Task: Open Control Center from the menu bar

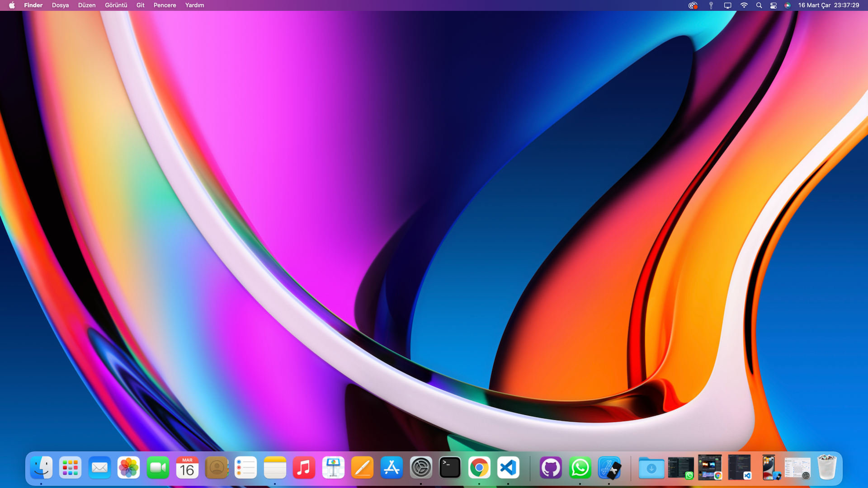Action: tap(774, 5)
